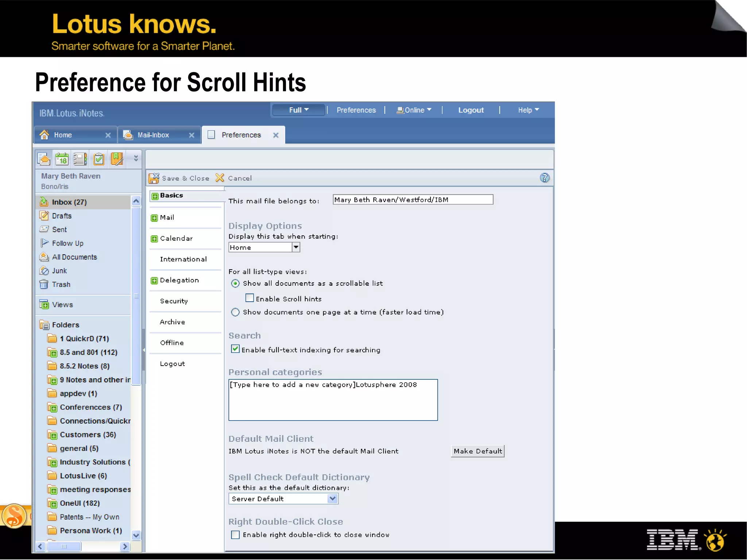
Task: Open the Notebook icon in sidebar toolbar
Action: (117, 159)
